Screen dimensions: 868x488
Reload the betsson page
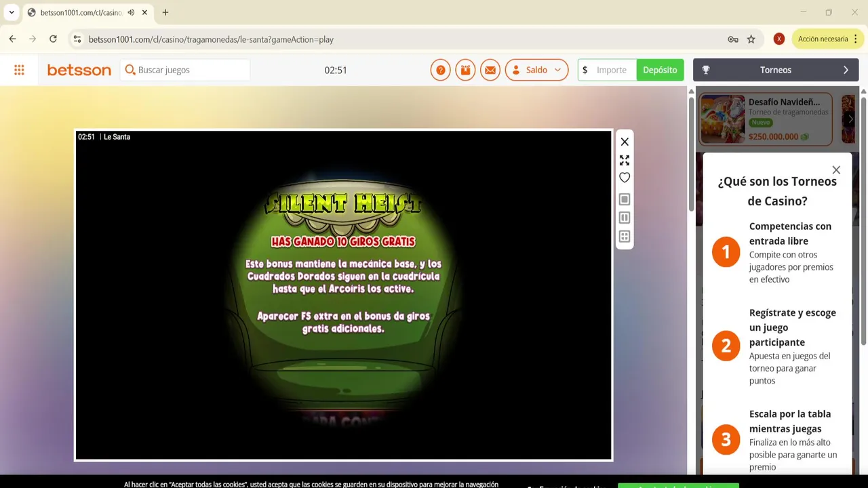point(53,39)
